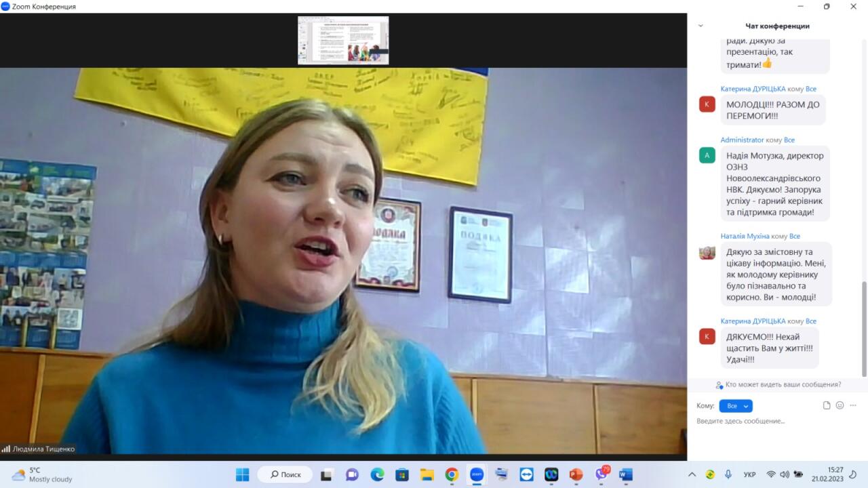Open PowerPoint from the taskbar

tap(576, 474)
